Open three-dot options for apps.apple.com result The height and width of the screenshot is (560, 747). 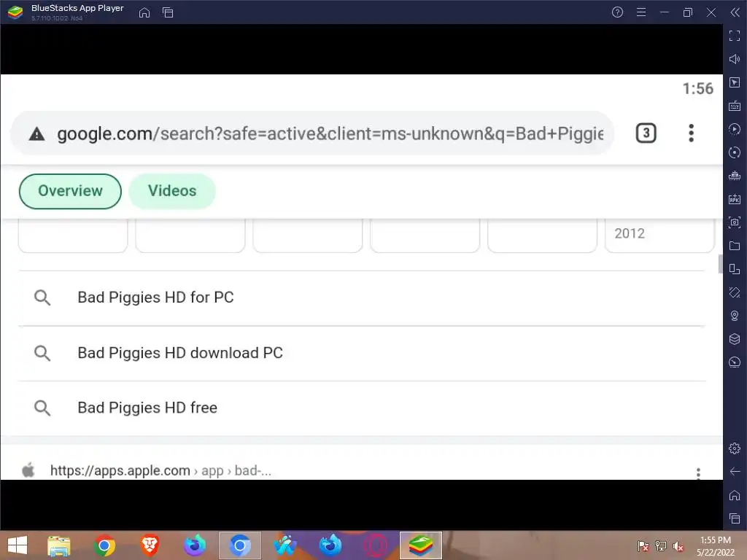tap(698, 472)
